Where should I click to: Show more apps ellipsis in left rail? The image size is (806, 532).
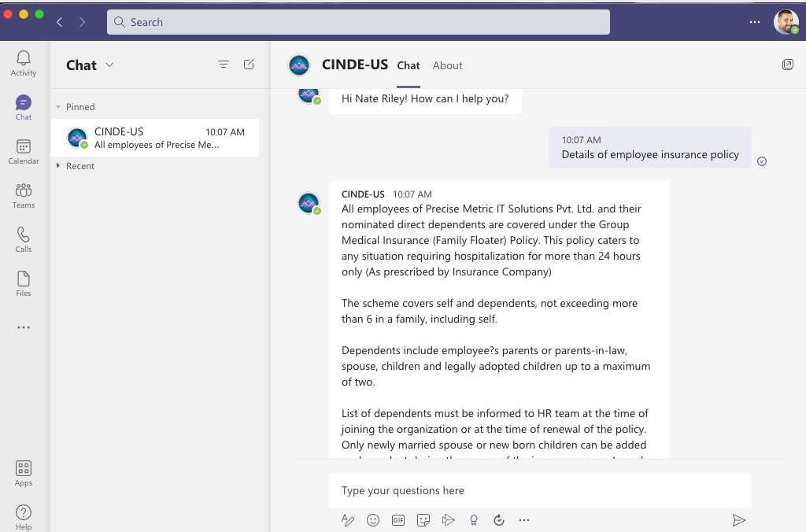24,327
